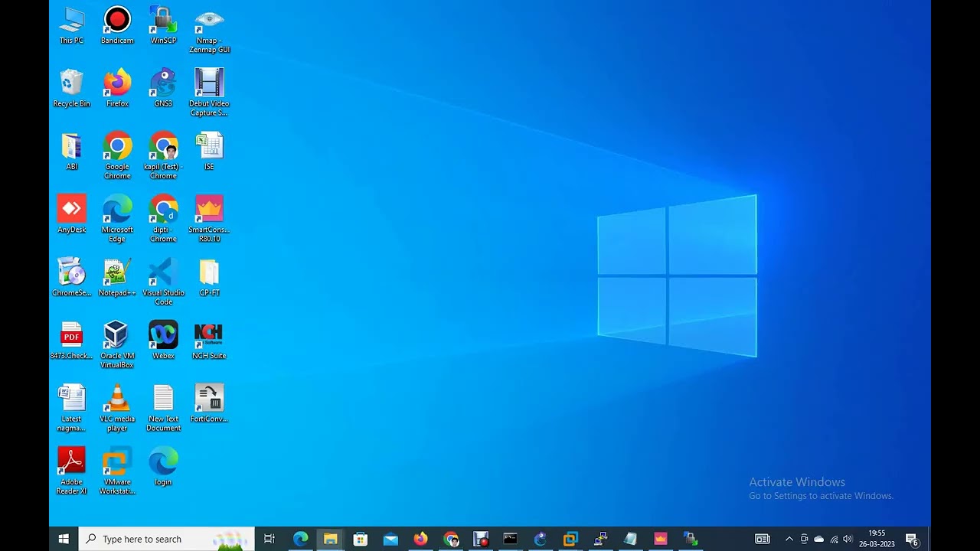This screenshot has height=551, width=980.
Task: Select the Recycle Bin icon
Action: click(71, 88)
